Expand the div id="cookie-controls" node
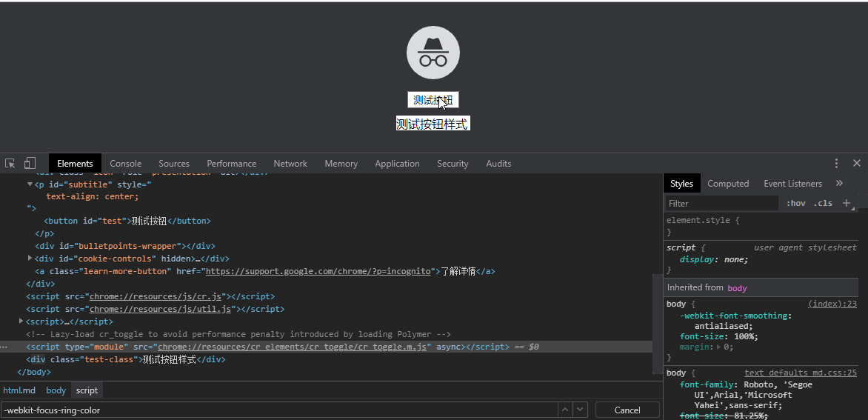This screenshot has width=868, height=420. pos(30,259)
